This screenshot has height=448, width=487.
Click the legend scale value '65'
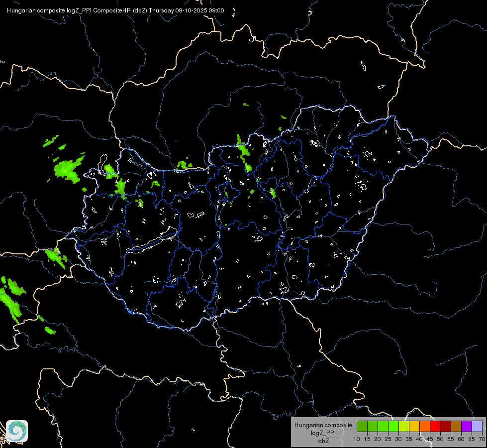[x=472, y=439]
